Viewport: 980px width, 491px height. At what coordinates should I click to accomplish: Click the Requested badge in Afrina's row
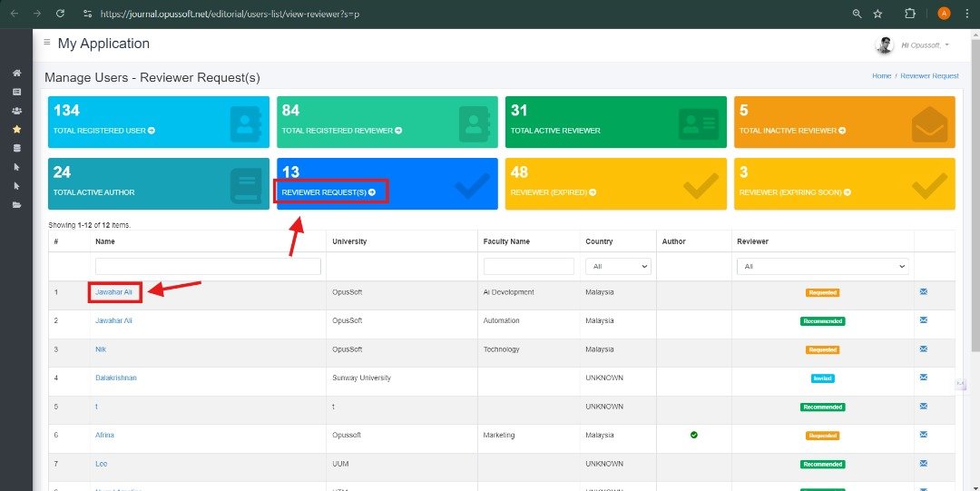(x=822, y=436)
